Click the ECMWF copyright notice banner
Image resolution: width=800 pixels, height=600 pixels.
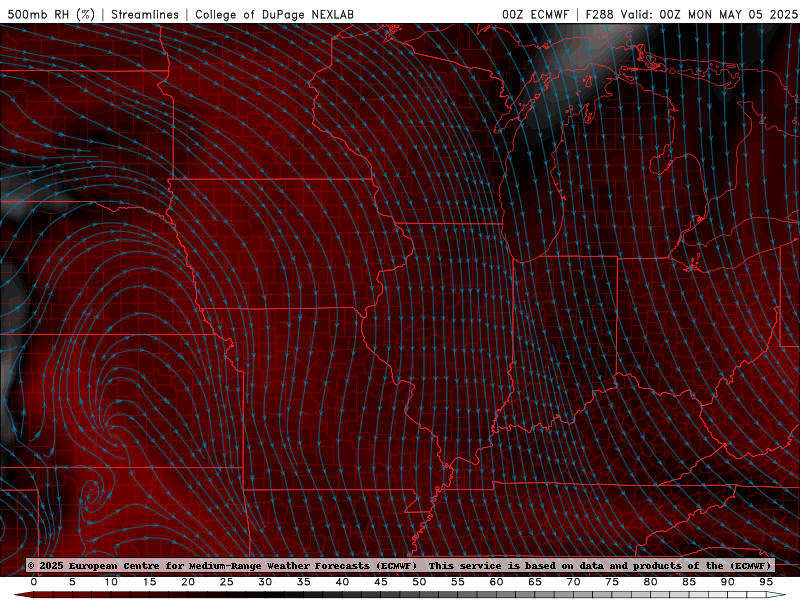pyautogui.click(x=400, y=565)
